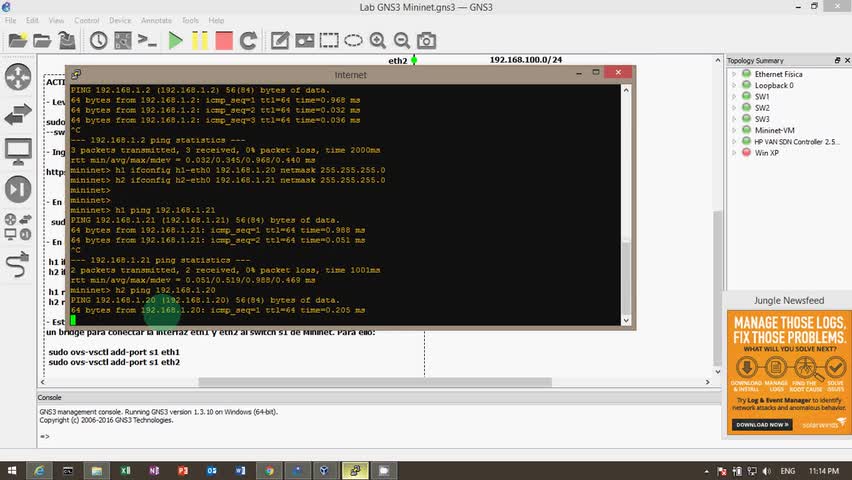The width and height of the screenshot is (852, 480).
Task: Open the Windows Start button
Action: tap(11, 471)
